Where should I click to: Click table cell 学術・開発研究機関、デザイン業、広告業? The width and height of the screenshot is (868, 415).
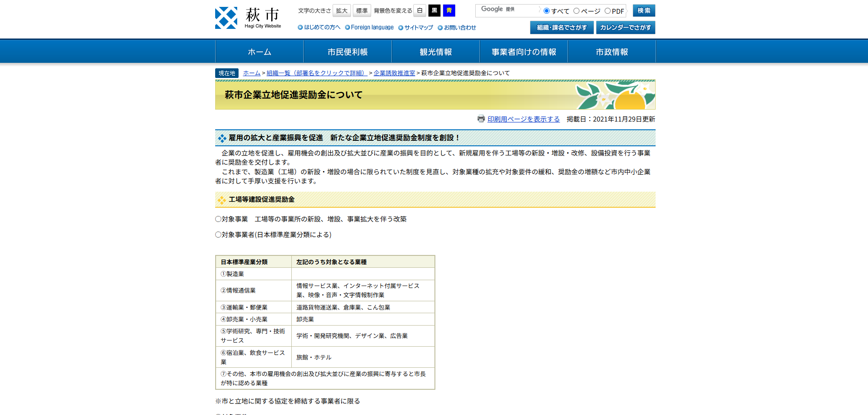click(x=363, y=336)
